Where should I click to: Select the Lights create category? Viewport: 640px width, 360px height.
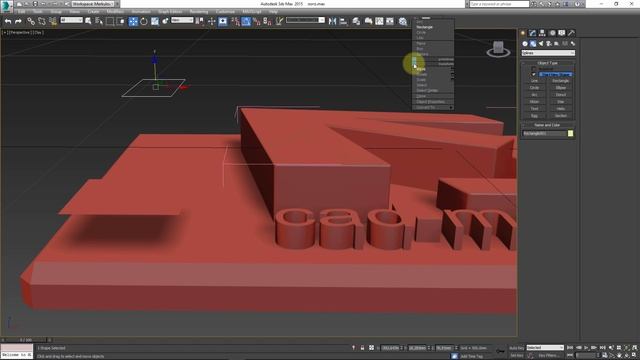[x=541, y=43]
